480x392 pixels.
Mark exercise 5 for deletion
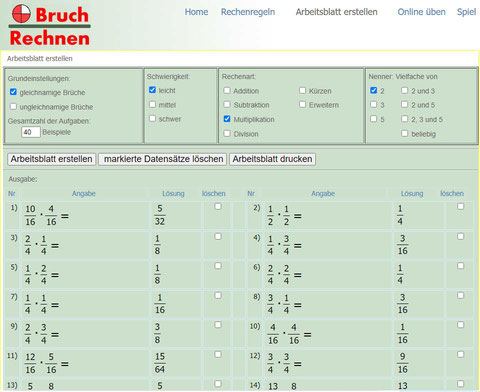pos(218,266)
